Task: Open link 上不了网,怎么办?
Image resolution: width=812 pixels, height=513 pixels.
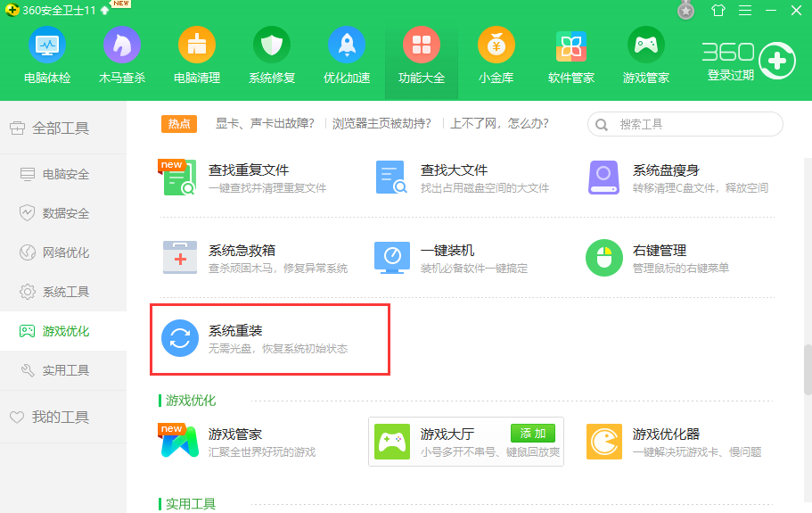Action: [x=499, y=123]
